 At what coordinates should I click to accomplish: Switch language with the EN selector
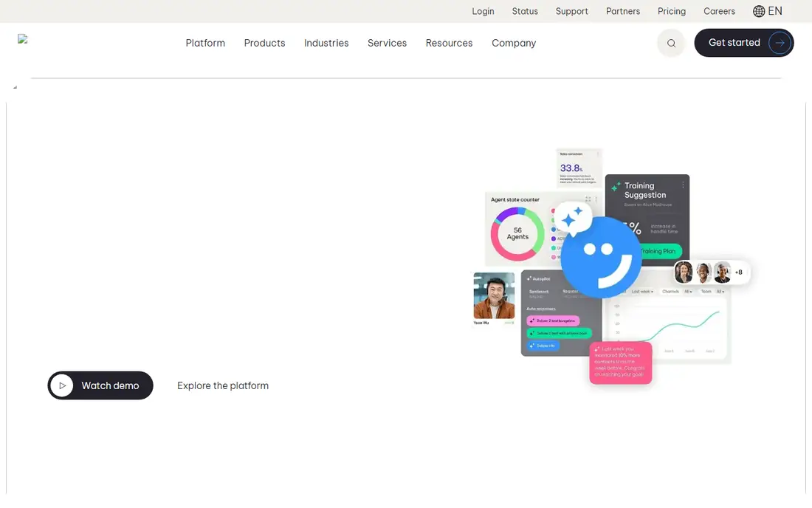768,11
